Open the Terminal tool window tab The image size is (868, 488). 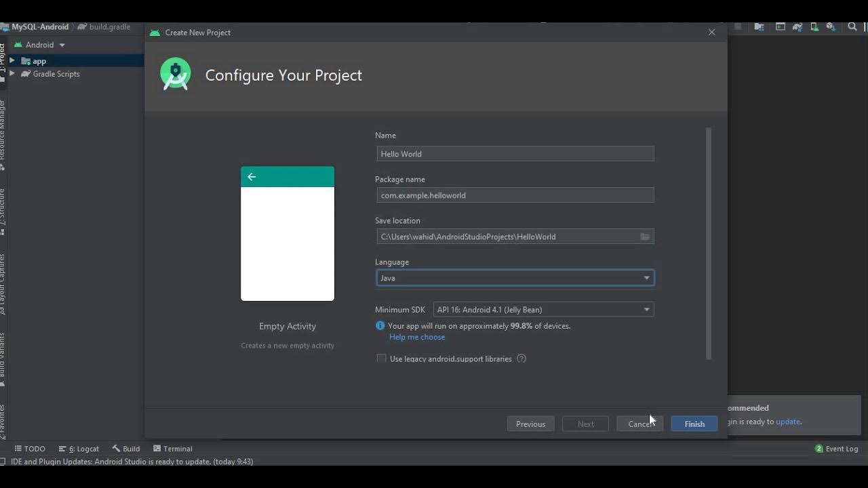coord(173,449)
